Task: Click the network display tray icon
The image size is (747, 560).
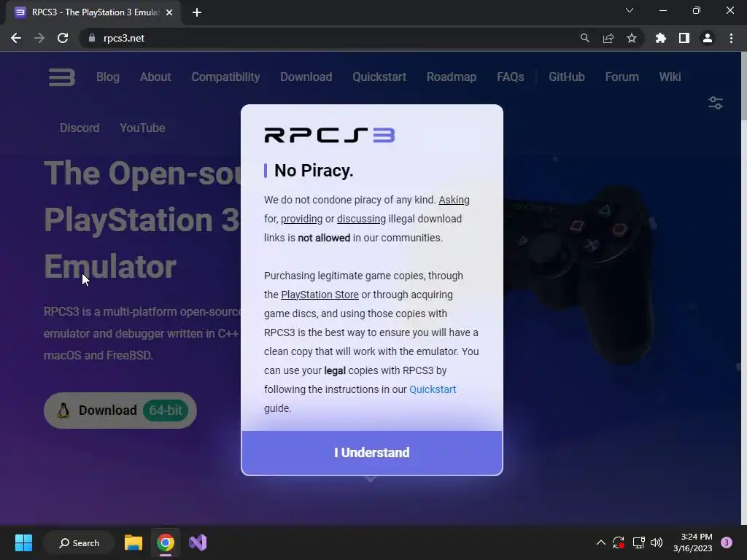Action: pyautogui.click(x=638, y=542)
